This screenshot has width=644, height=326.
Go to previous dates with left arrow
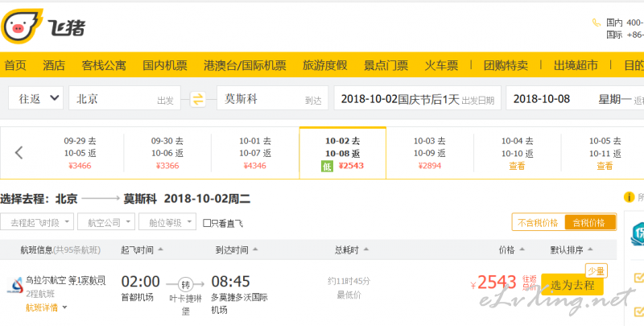click(x=19, y=152)
